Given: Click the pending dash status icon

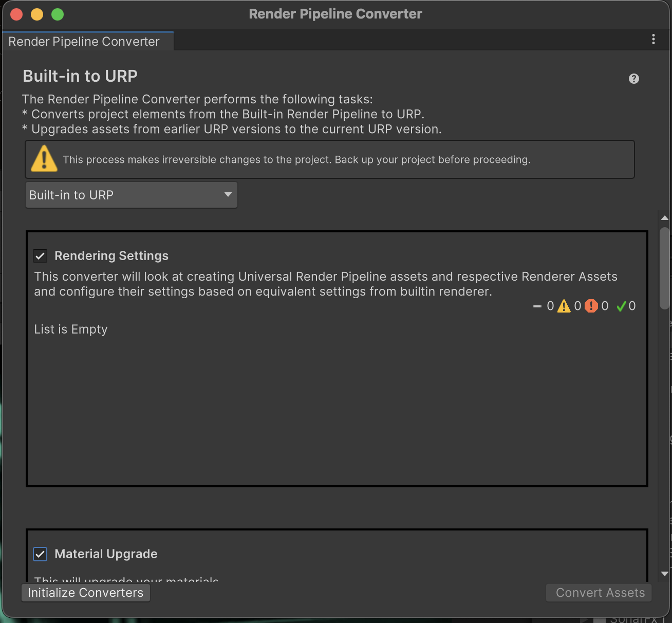Looking at the screenshot, I should pyautogui.click(x=537, y=306).
